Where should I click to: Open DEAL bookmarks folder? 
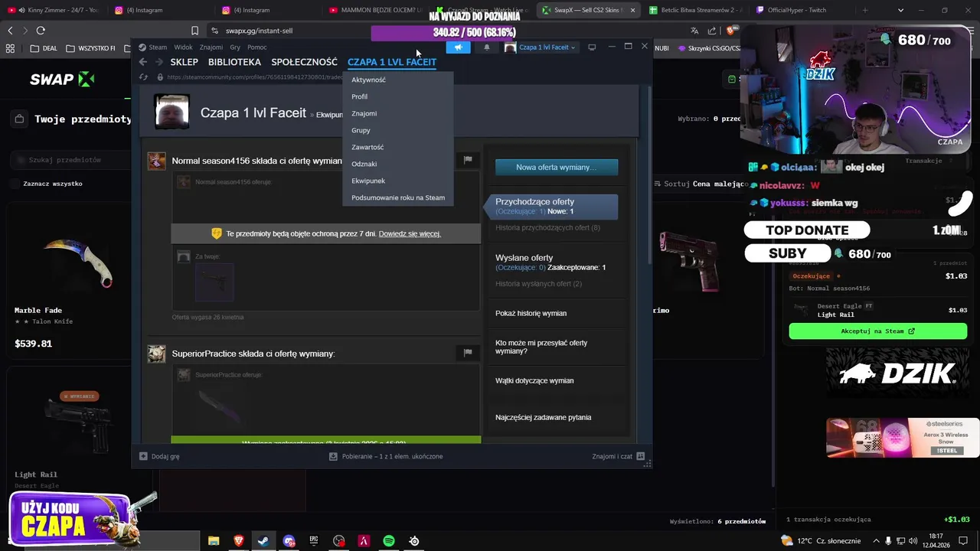pos(44,48)
